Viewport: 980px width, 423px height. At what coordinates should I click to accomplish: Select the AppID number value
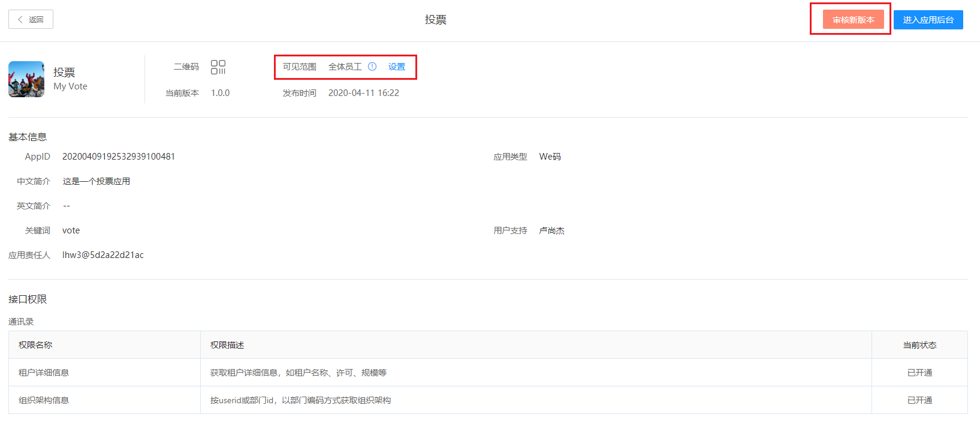click(119, 157)
